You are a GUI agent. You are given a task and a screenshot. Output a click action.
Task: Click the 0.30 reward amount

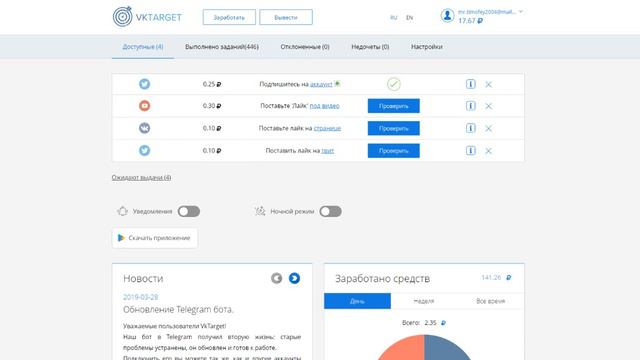point(212,106)
